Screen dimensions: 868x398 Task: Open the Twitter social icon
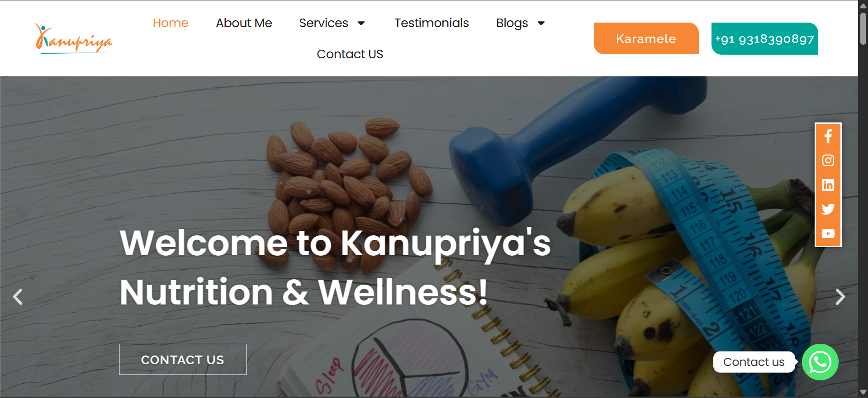[x=828, y=209]
